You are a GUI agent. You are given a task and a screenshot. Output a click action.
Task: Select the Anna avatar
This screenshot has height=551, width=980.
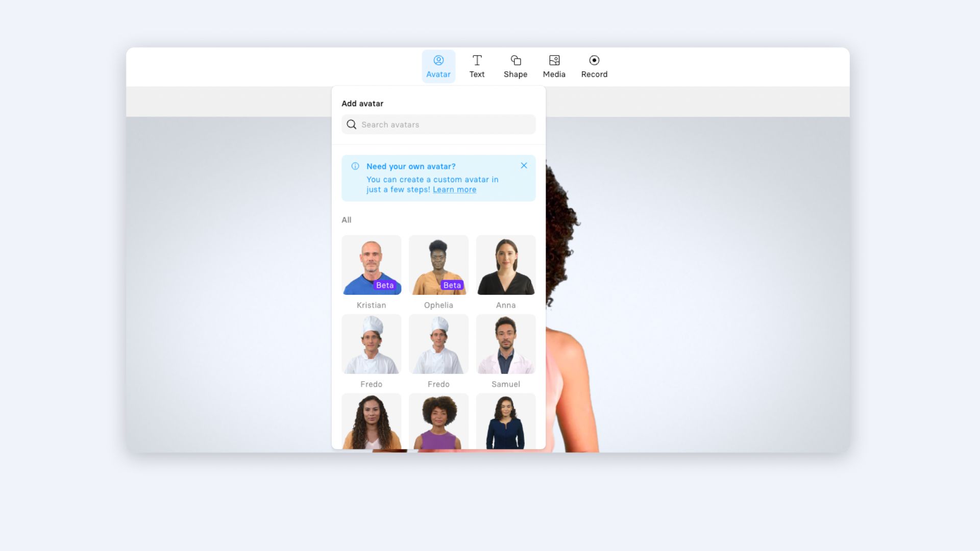point(505,264)
